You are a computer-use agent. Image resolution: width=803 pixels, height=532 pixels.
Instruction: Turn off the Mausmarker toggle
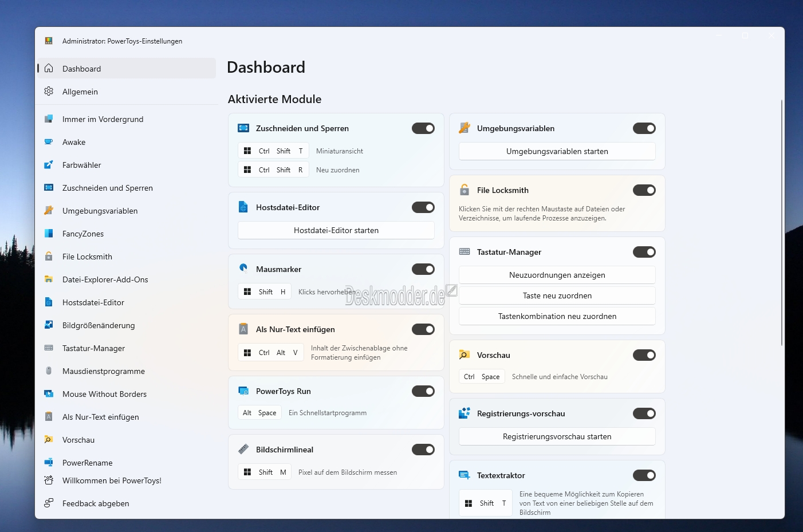pyautogui.click(x=423, y=269)
